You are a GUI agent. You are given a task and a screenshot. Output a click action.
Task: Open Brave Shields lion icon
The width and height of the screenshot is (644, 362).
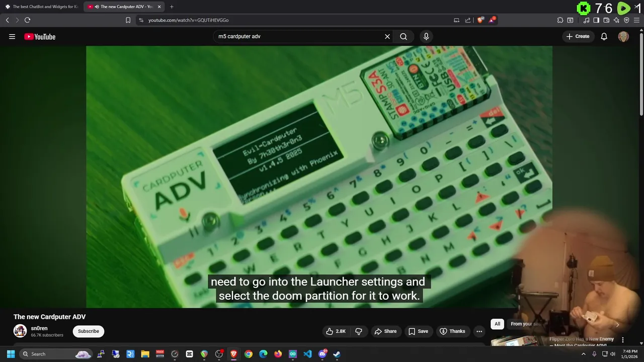click(x=480, y=20)
